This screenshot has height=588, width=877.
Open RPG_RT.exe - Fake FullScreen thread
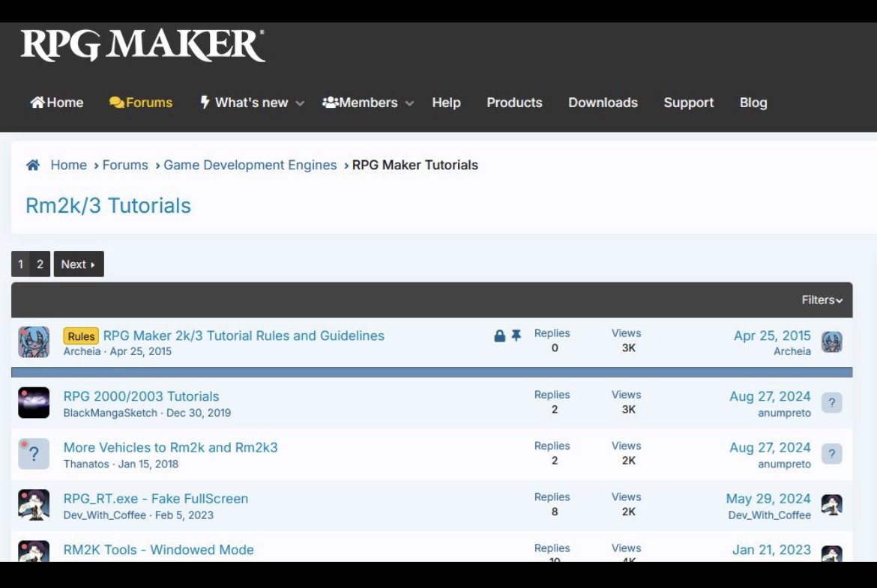(155, 499)
